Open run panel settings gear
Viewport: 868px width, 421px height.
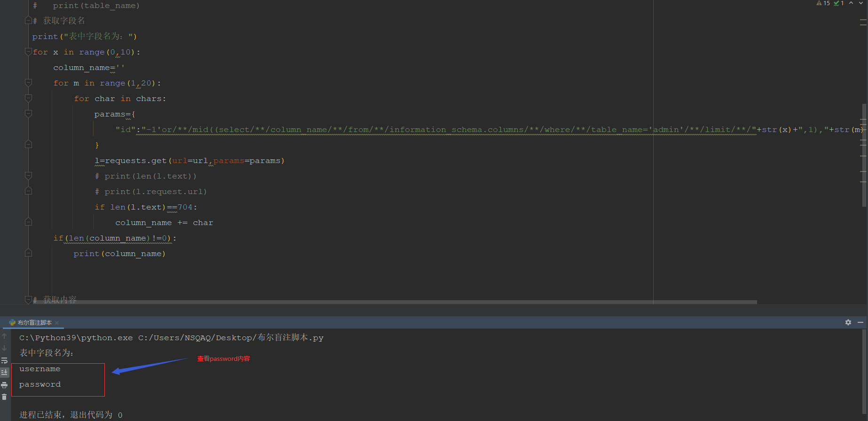(848, 322)
